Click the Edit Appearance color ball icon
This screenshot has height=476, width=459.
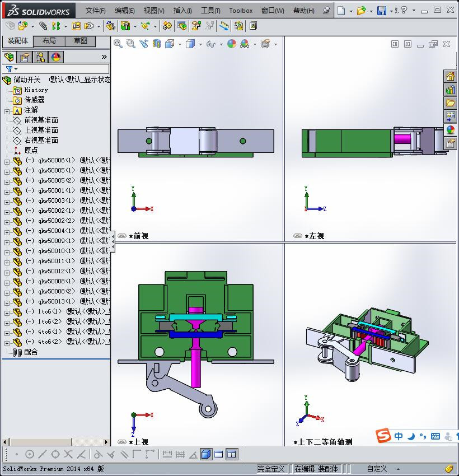pyautogui.click(x=232, y=44)
